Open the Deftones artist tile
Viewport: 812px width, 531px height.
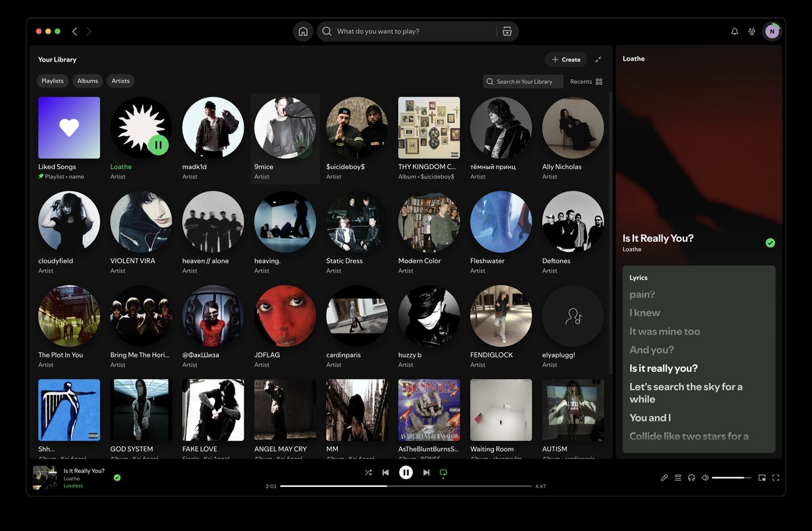[573, 232]
